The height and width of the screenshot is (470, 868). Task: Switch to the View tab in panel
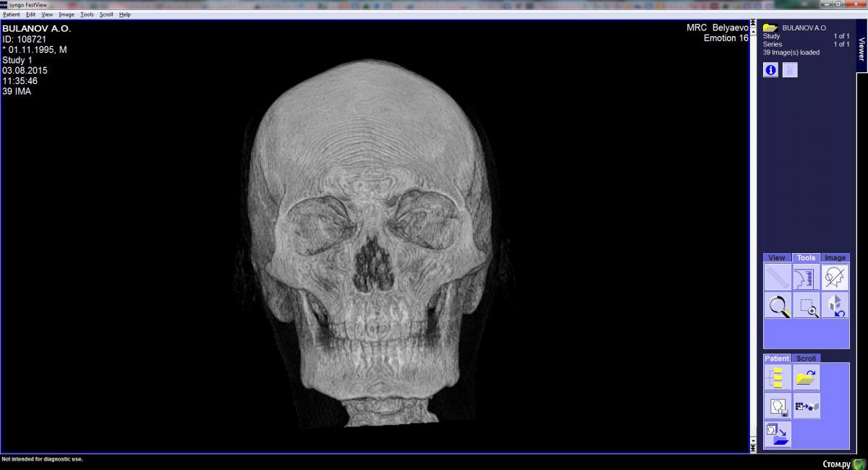pyautogui.click(x=777, y=257)
